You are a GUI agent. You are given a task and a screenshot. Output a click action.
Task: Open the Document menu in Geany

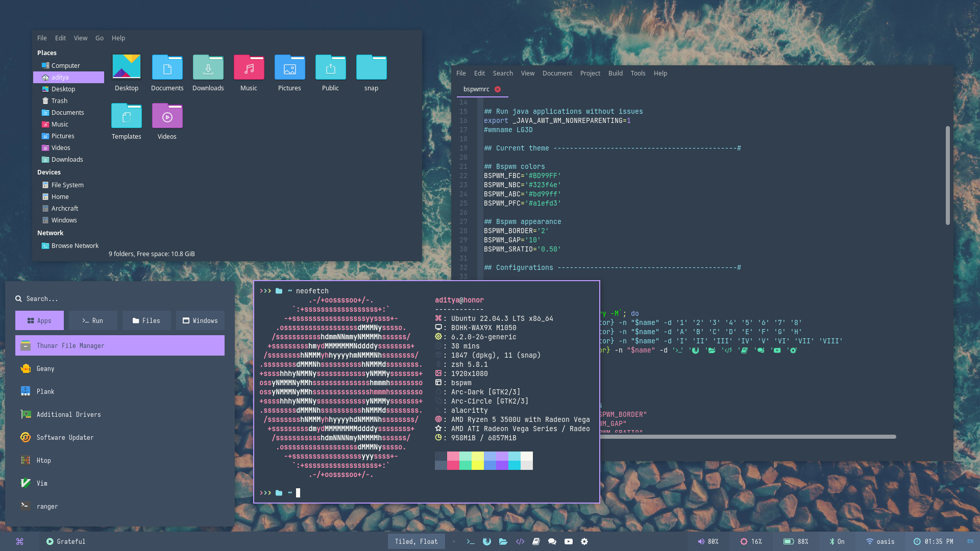(557, 73)
